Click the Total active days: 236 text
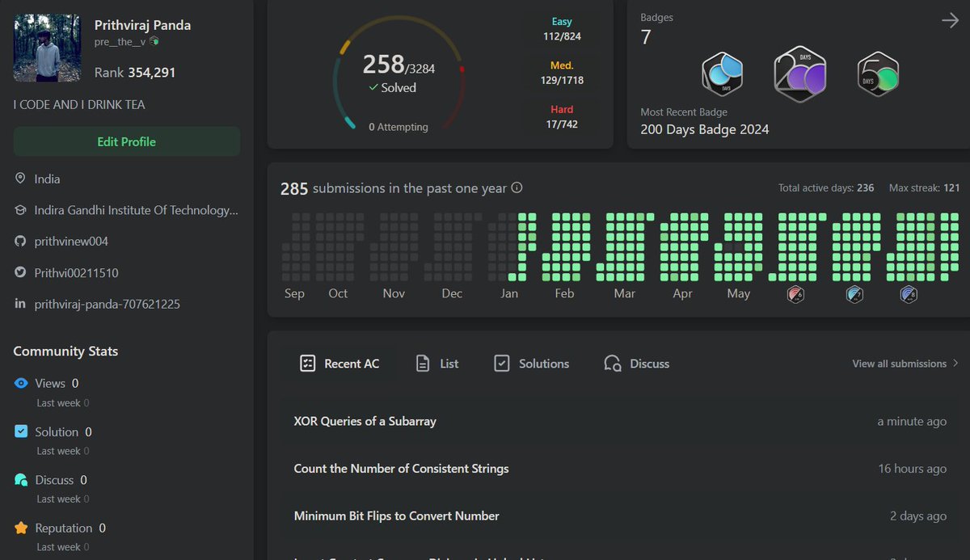 (x=826, y=187)
